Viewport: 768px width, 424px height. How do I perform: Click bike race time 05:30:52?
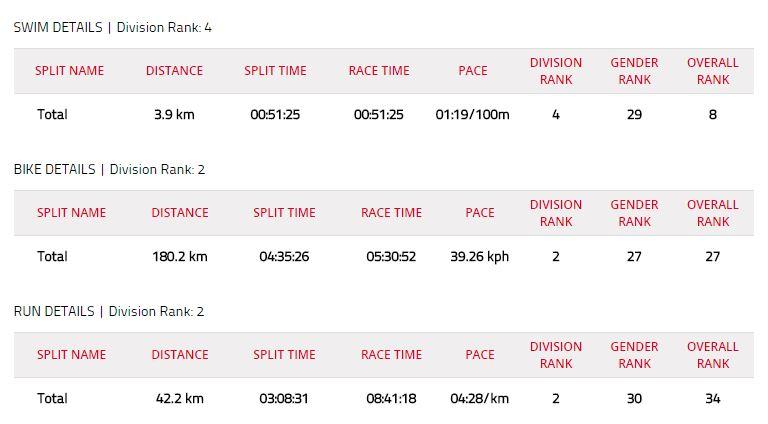tap(391, 257)
